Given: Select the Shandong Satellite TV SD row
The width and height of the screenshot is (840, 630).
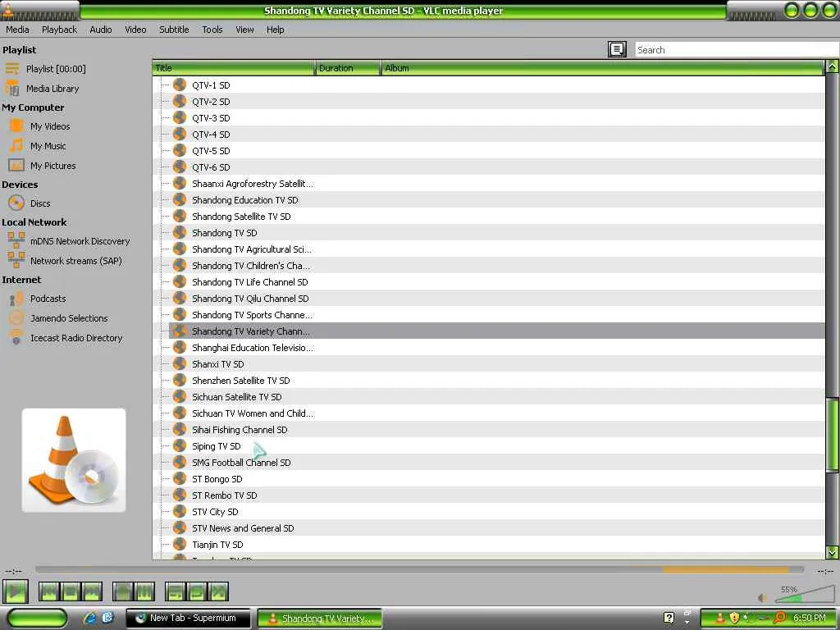Looking at the screenshot, I should pos(488,217).
